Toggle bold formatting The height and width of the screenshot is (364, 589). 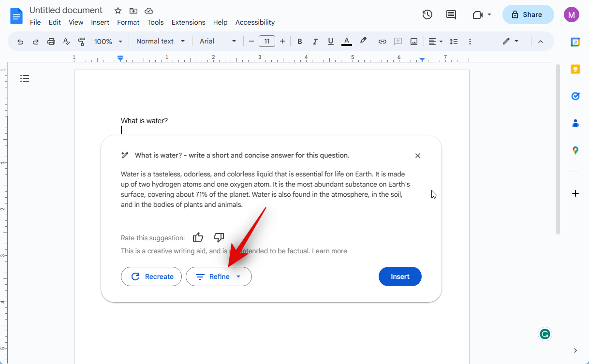tap(299, 42)
